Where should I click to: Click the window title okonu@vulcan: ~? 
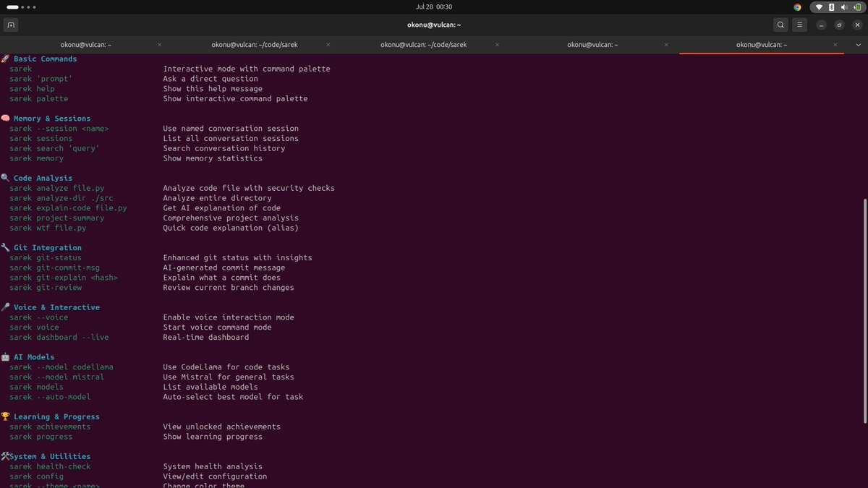point(434,25)
